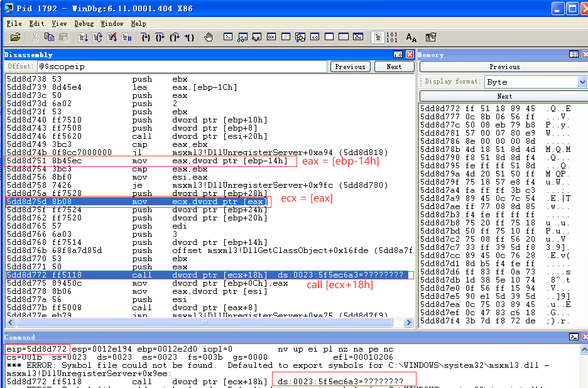
Task: Click Previous button in Disassembly panel
Action: (x=351, y=67)
